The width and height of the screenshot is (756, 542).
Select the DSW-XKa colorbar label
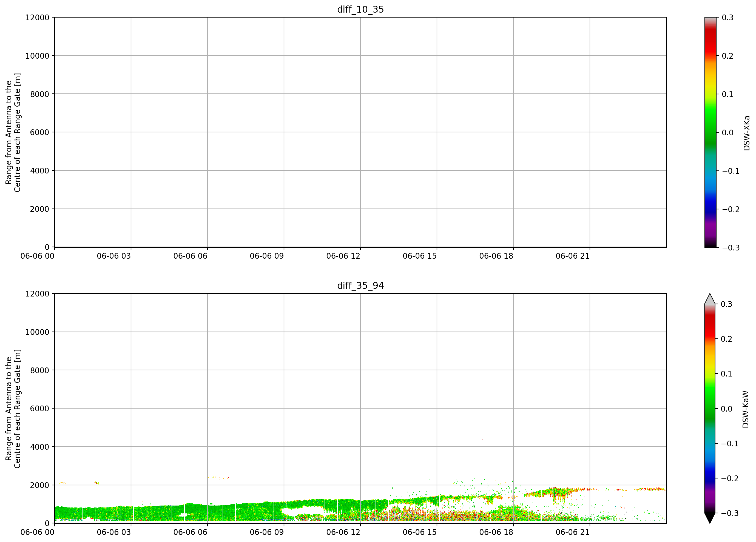(x=747, y=133)
